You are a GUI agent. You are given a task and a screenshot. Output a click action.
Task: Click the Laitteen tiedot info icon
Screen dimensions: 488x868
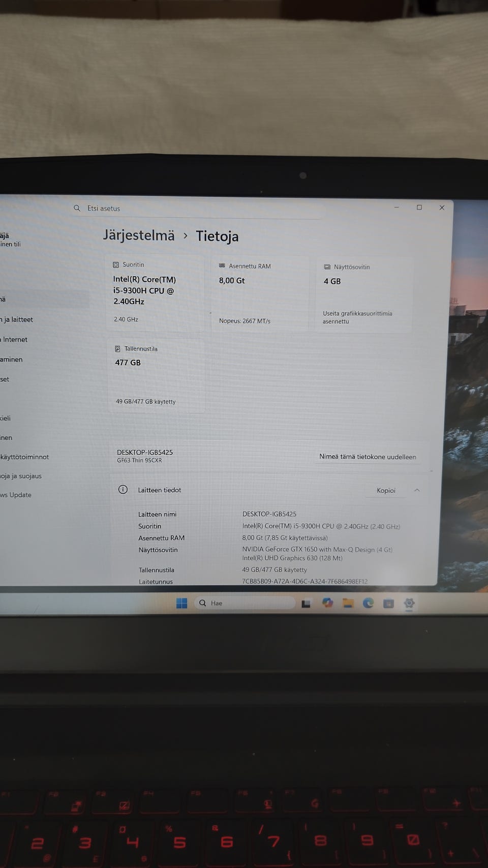pyautogui.click(x=123, y=490)
